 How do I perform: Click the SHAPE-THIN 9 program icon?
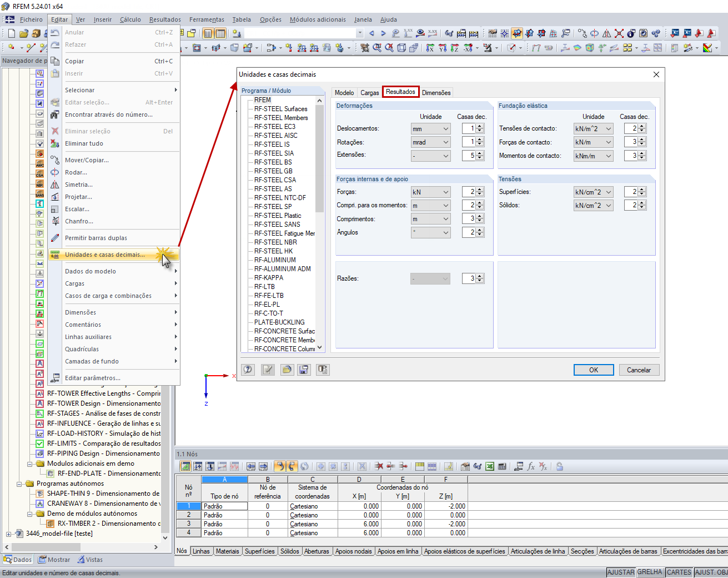coord(40,494)
